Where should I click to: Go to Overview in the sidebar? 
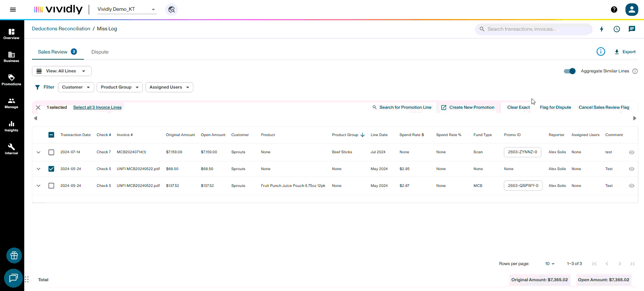pyautogui.click(x=11, y=34)
